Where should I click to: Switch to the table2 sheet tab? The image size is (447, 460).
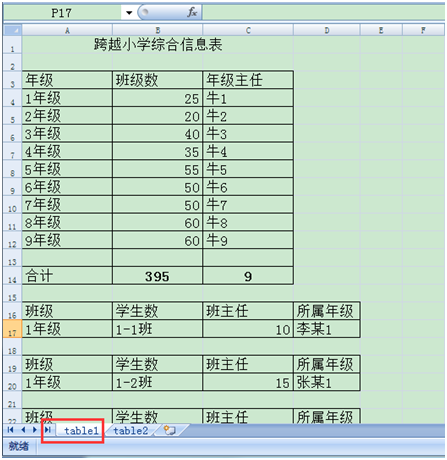131,431
